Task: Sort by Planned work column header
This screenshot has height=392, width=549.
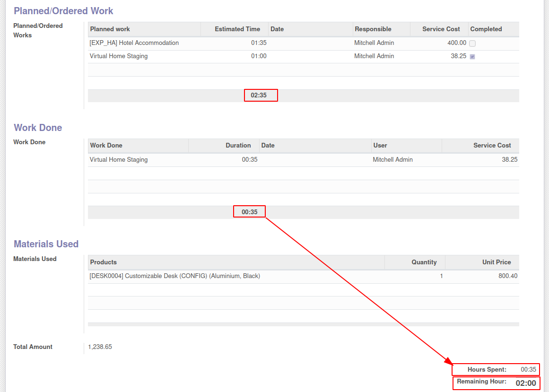Action: point(110,29)
